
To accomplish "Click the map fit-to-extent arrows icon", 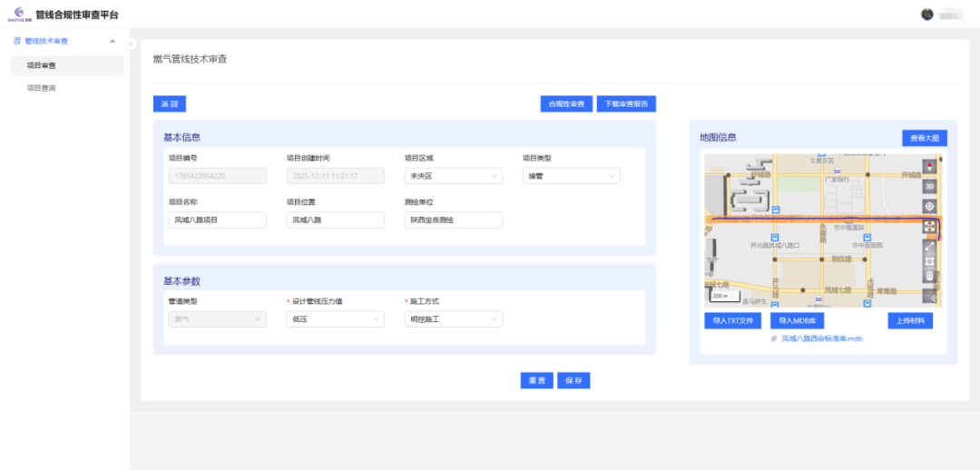I will click(929, 227).
